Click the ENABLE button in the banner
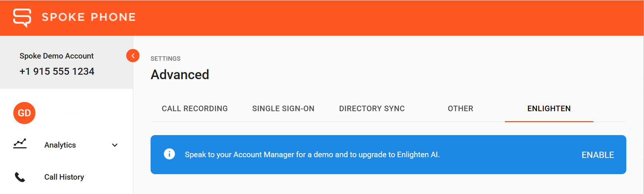 click(x=598, y=155)
